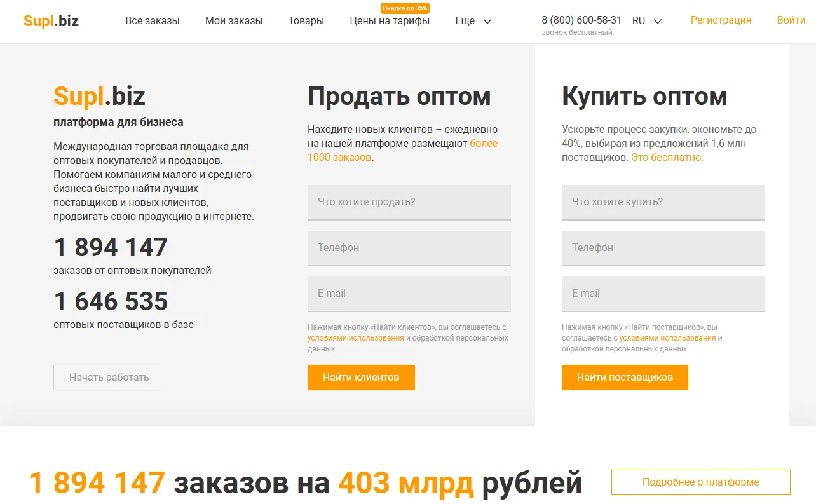
Task: Open условия использования link in sell form
Action: tap(356, 338)
